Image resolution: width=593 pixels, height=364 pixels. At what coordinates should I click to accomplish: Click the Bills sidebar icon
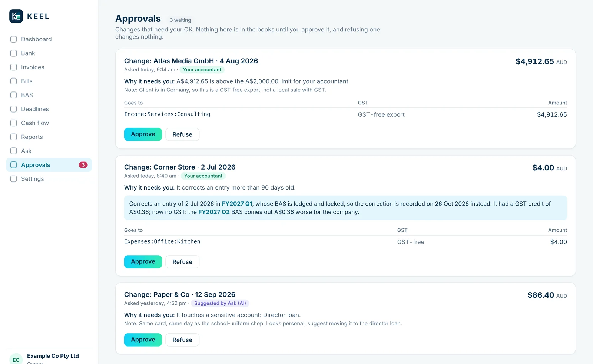(14, 81)
